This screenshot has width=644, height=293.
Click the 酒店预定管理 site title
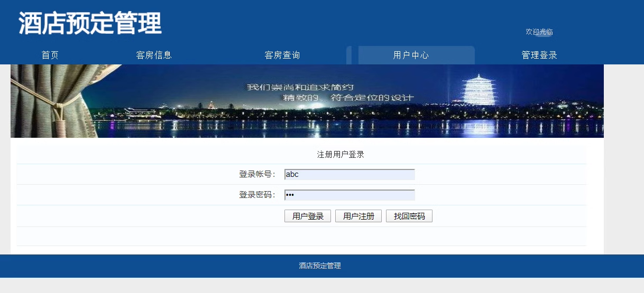point(90,23)
